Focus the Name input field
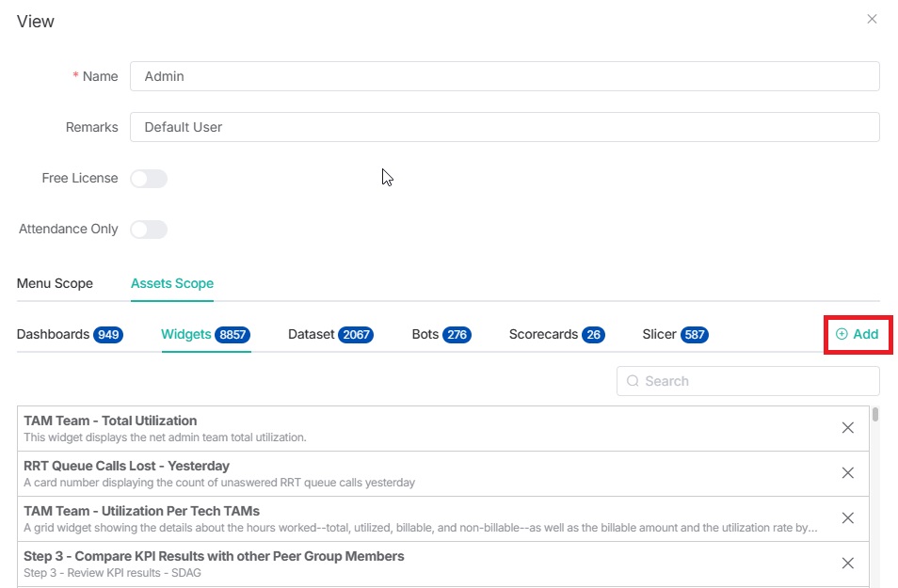Viewport: 898px width, 588px height. [505, 76]
